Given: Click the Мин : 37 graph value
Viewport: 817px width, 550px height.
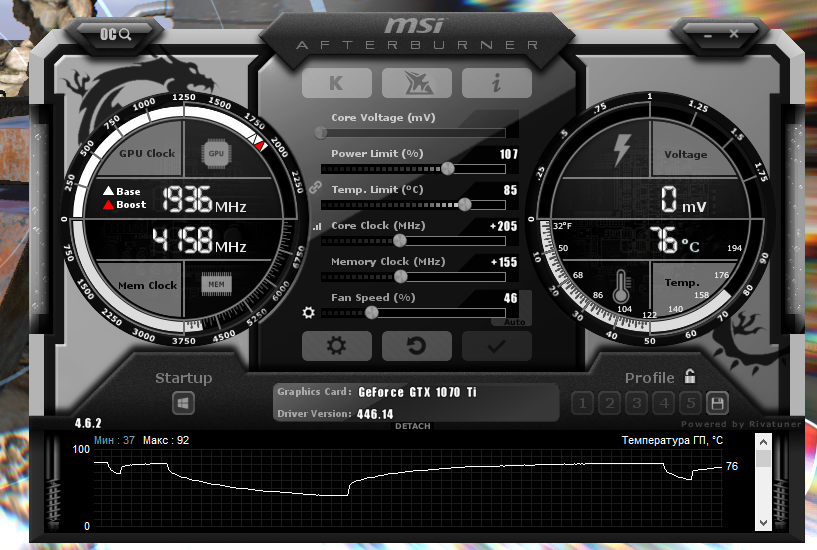Looking at the screenshot, I should [114, 441].
